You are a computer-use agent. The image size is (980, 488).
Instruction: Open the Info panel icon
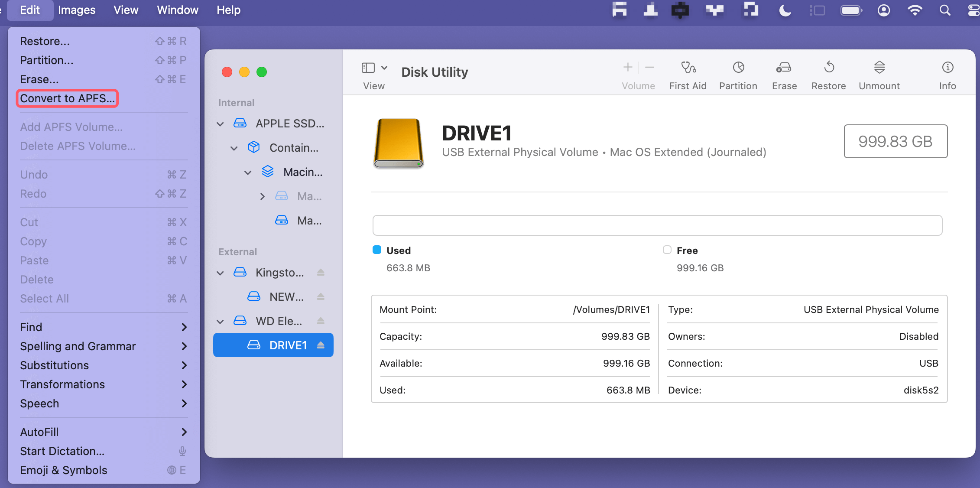(x=948, y=68)
